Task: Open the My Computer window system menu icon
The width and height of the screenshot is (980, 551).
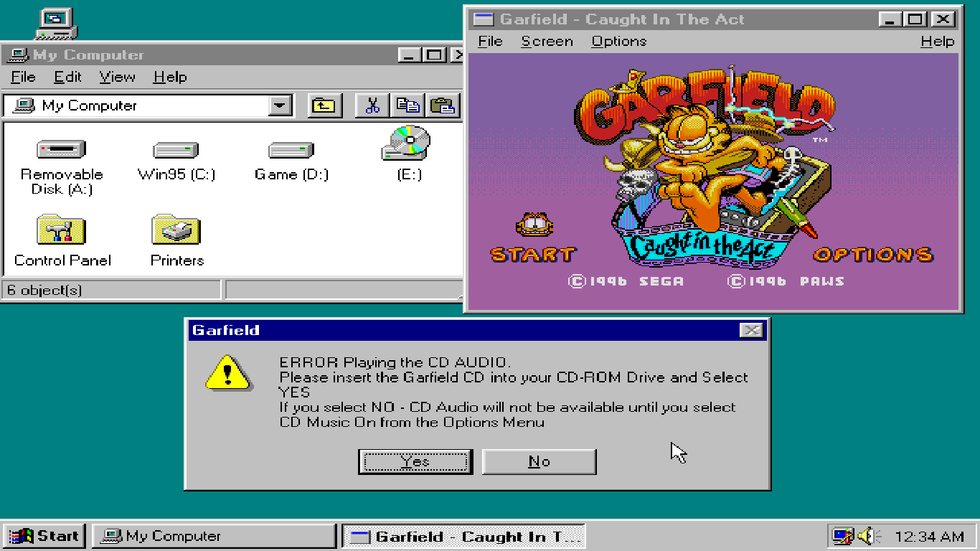Action: pos(18,55)
